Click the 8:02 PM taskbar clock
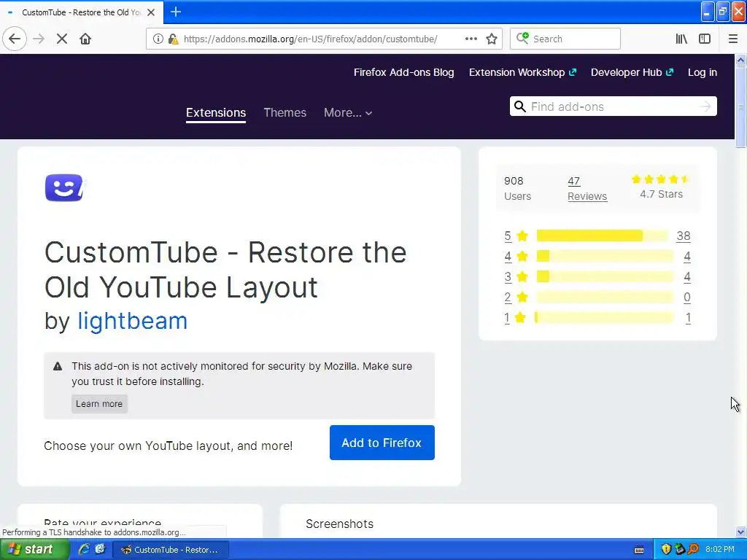747x560 pixels. (x=719, y=549)
